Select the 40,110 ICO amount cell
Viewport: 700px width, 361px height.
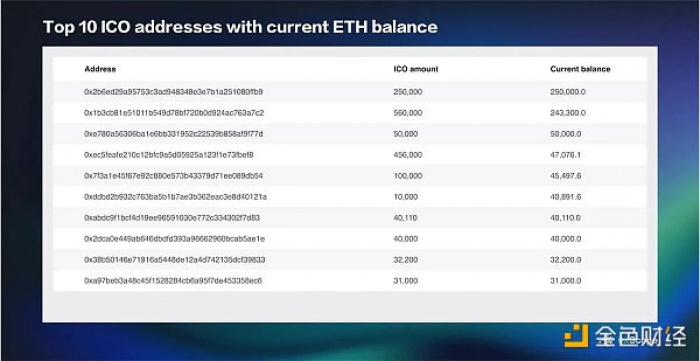[x=405, y=218]
